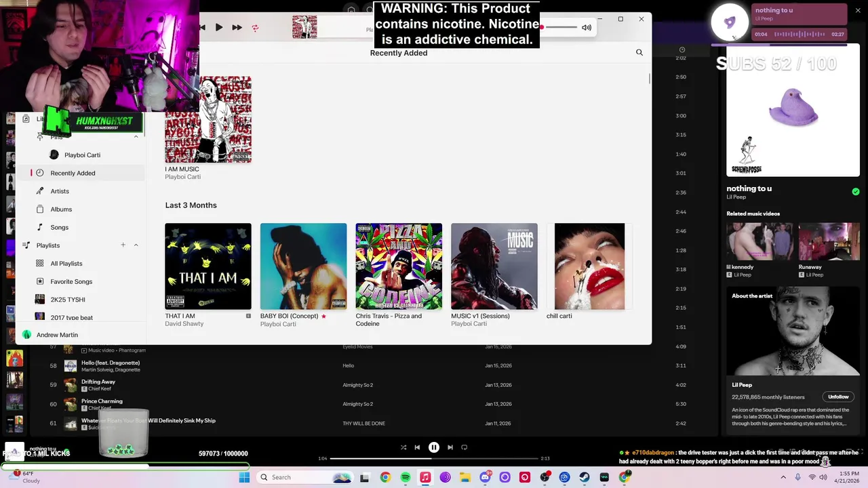The height and width of the screenshot is (488, 868).
Task: Open File Explorer from taskbar
Action: click(x=465, y=477)
